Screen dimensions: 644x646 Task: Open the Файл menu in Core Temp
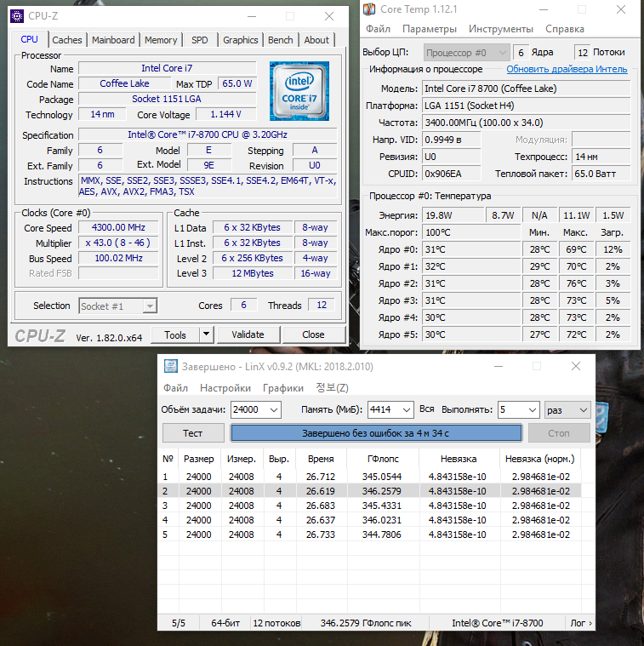tap(378, 29)
